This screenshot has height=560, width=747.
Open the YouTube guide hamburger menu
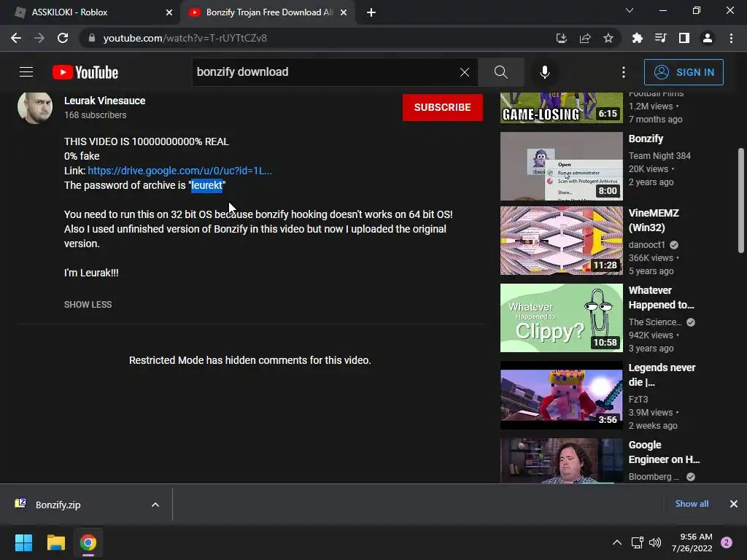[26, 72]
